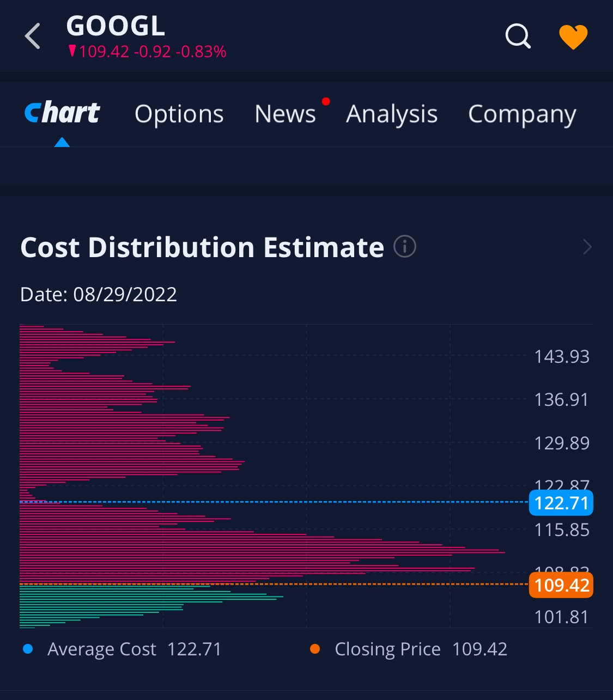Image resolution: width=613 pixels, height=700 pixels.
Task: Tap the red News notification dot
Action: click(x=326, y=101)
